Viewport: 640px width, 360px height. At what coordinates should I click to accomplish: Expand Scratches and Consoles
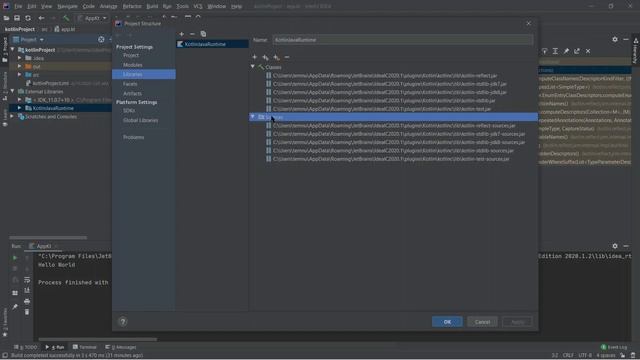[x=13, y=116]
